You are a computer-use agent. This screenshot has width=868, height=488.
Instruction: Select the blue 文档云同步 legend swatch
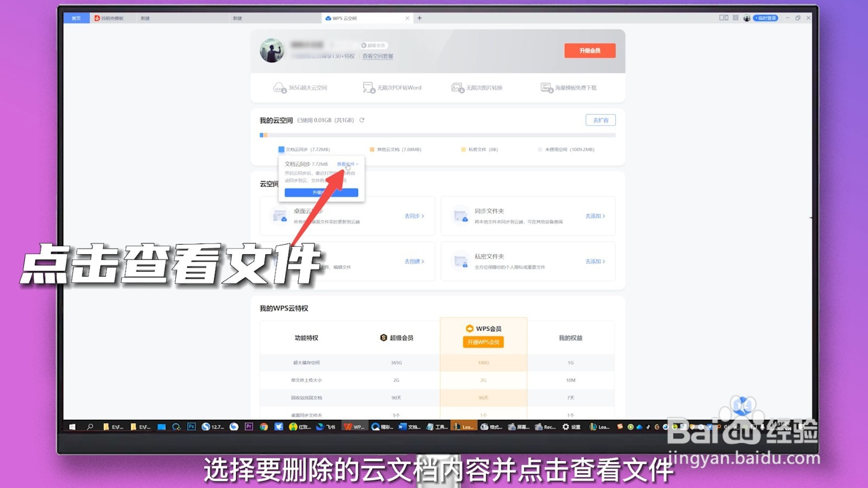pos(281,149)
